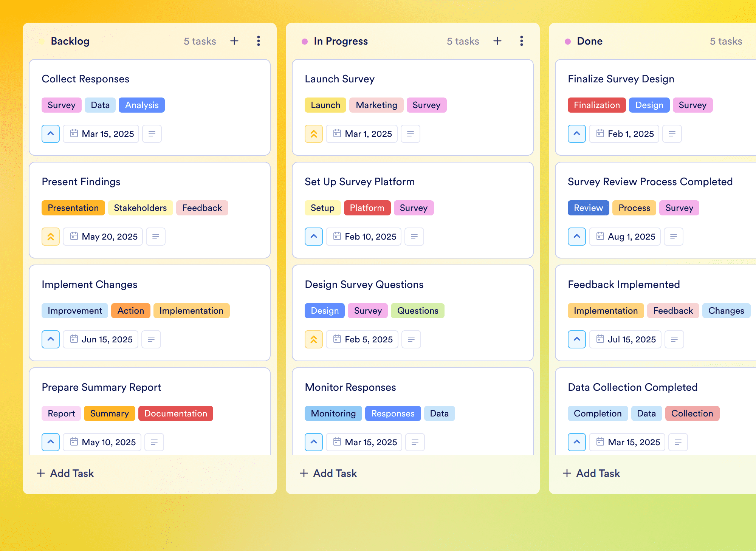Viewport: 756px width, 551px height.
Task: Open priority chevron on Set Up Survey Platform
Action: tap(314, 237)
